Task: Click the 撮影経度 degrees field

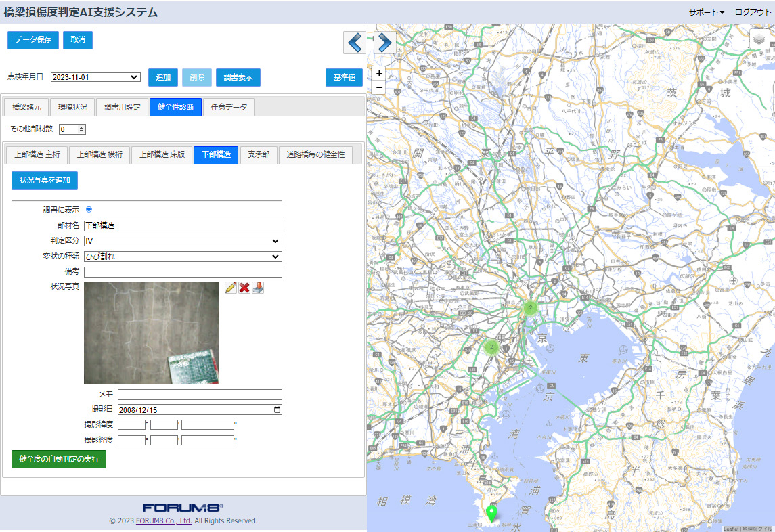Action: pos(131,440)
